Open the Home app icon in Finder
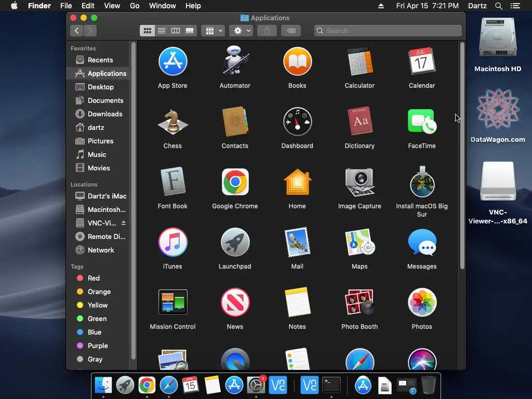 tap(297, 182)
